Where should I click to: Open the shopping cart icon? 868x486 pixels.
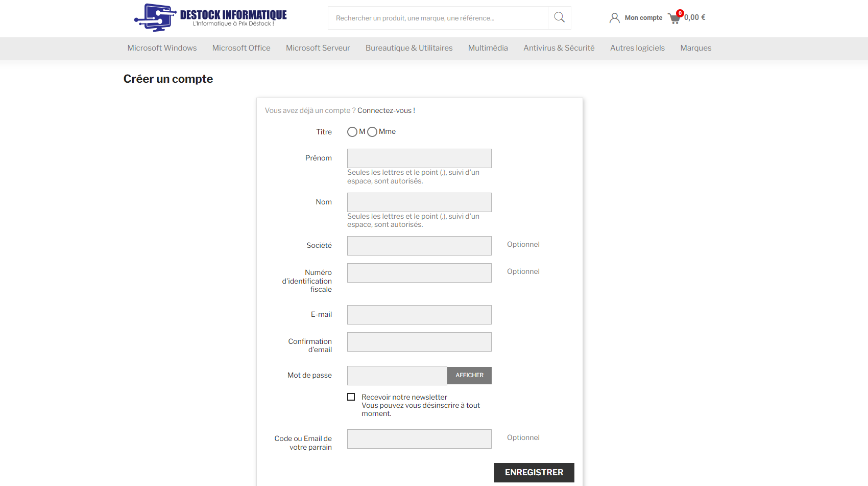[x=674, y=18]
